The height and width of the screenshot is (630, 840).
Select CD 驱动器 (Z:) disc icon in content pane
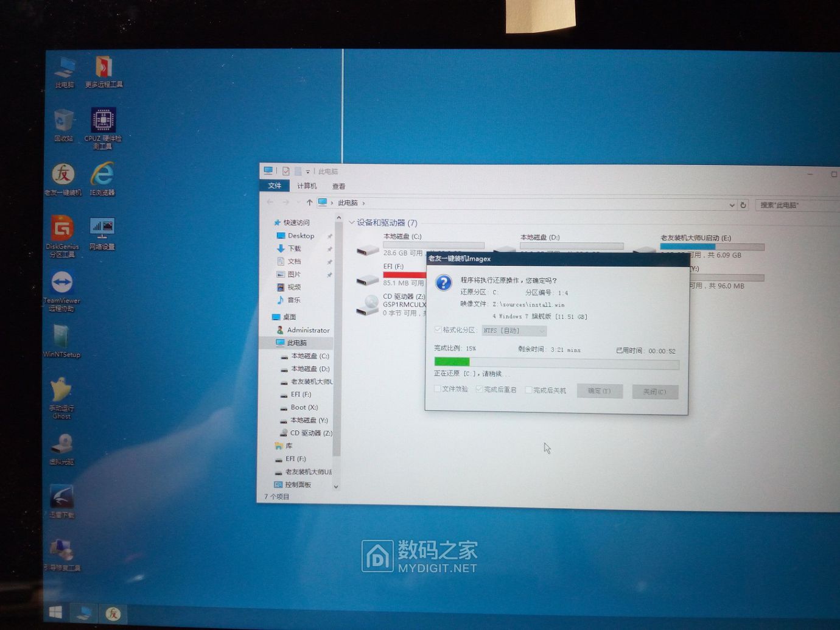(367, 305)
